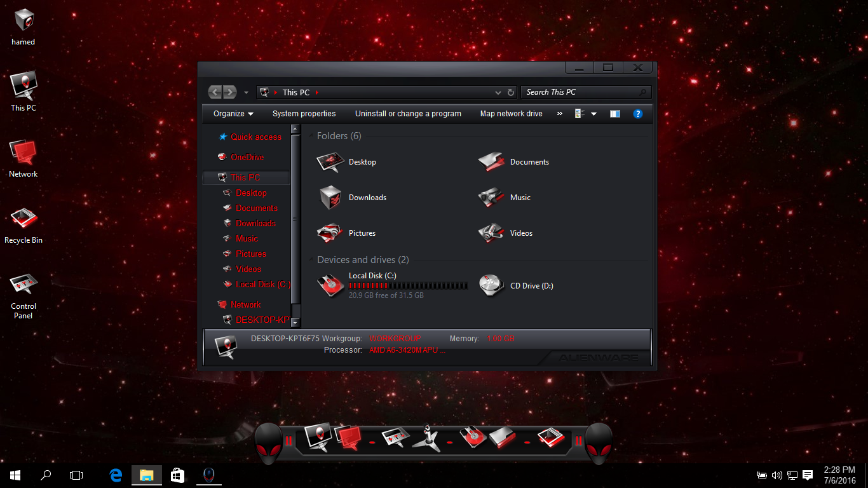Open the view options dropdown arrow
Screen dimensions: 868x488
point(593,114)
